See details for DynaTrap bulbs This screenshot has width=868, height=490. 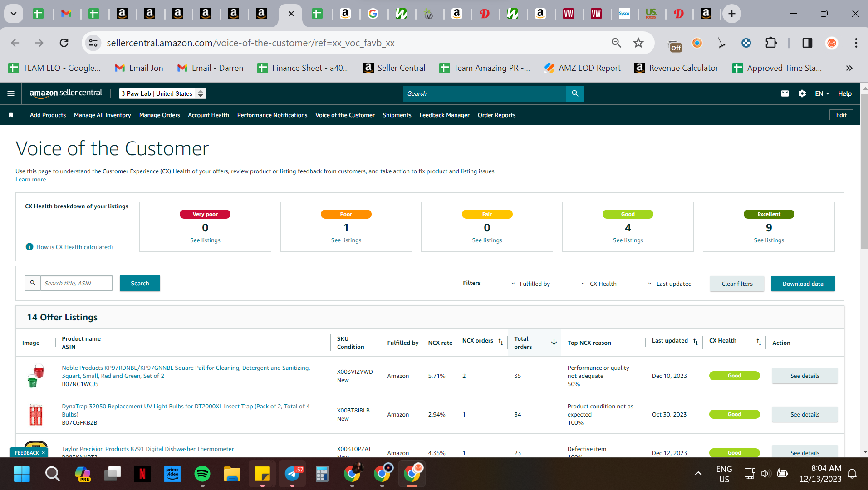click(805, 414)
